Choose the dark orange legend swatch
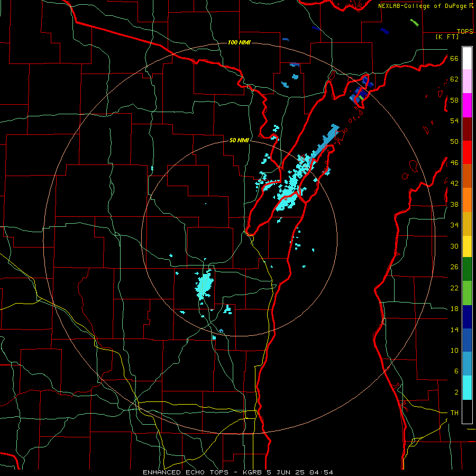This screenshot has height=476, width=476. click(467, 176)
